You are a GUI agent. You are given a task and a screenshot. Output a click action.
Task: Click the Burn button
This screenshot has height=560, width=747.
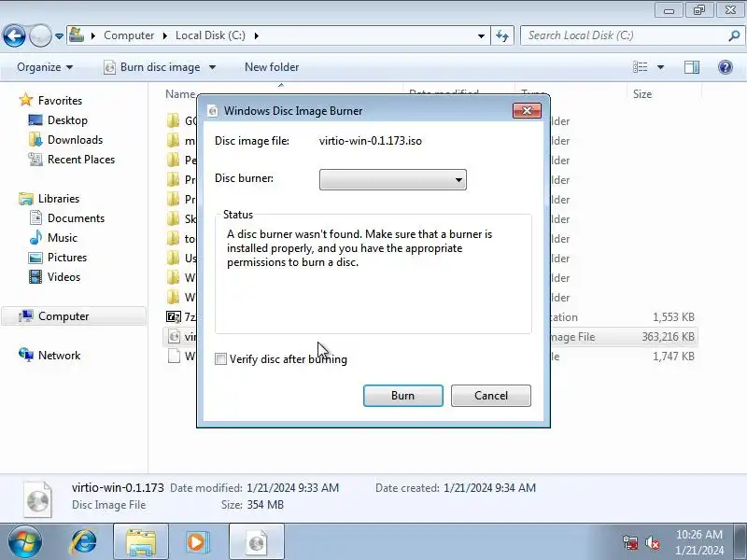(x=403, y=396)
